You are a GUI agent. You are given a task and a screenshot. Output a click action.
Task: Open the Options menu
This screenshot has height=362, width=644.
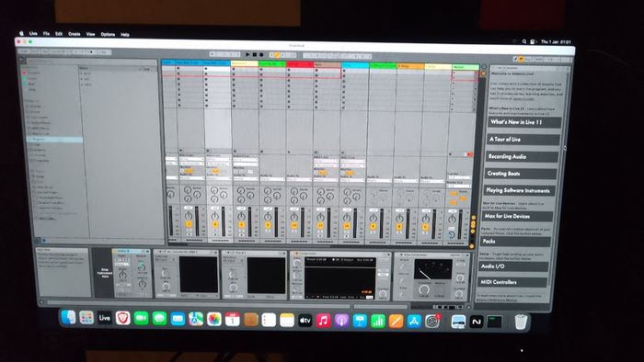tap(108, 34)
